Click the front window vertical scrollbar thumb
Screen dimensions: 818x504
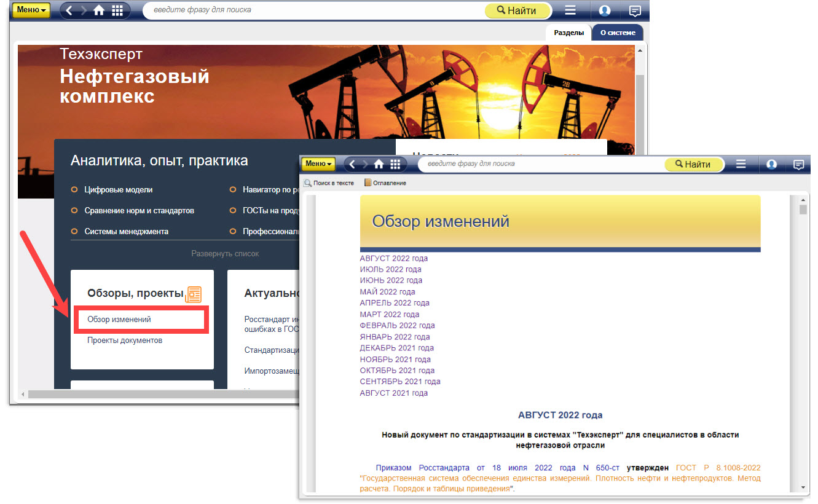coord(803,210)
